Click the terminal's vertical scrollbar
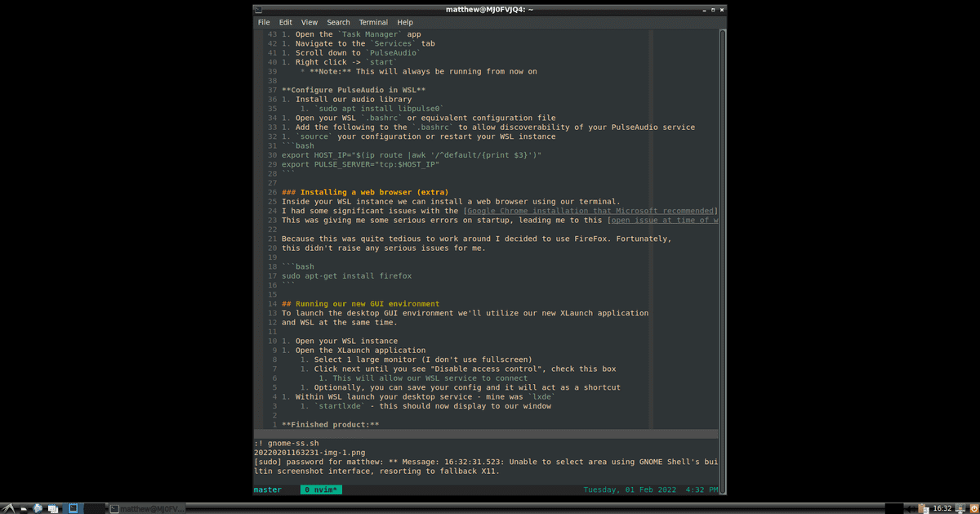Viewport: 980px width, 514px height. pyautogui.click(x=722, y=229)
